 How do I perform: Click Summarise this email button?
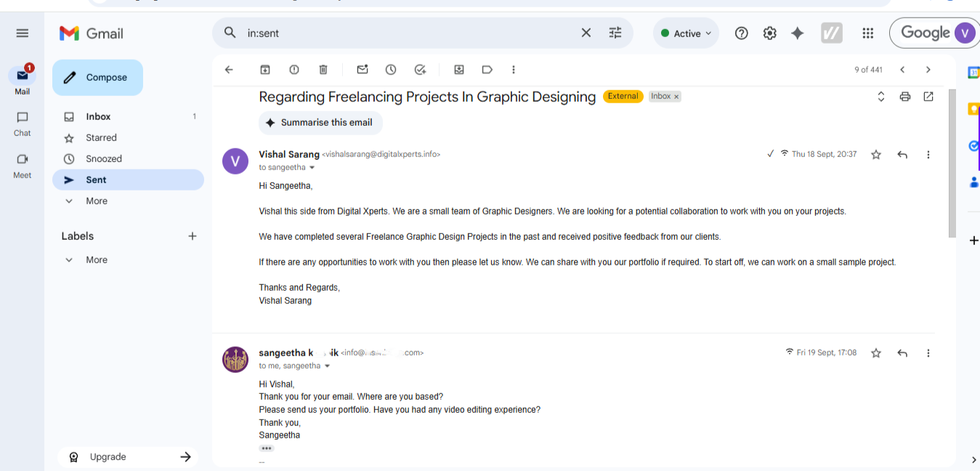pos(320,123)
